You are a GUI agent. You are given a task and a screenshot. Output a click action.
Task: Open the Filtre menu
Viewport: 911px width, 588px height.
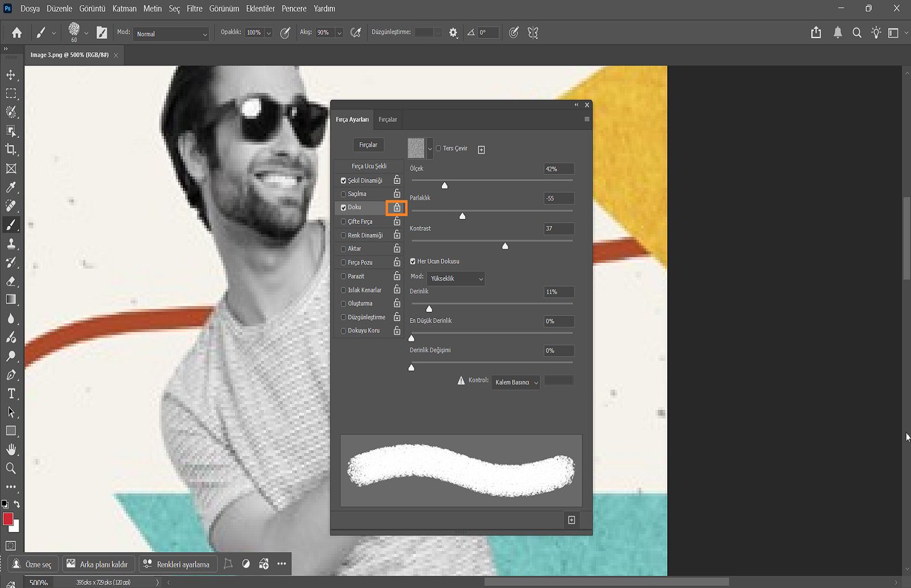194,9
